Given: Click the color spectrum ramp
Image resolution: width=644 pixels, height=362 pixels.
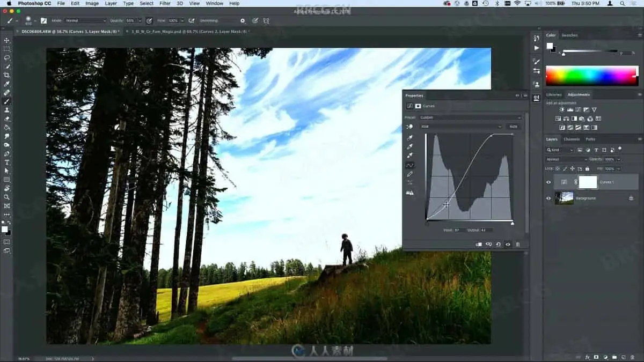Looking at the screenshot, I should coord(592,76).
